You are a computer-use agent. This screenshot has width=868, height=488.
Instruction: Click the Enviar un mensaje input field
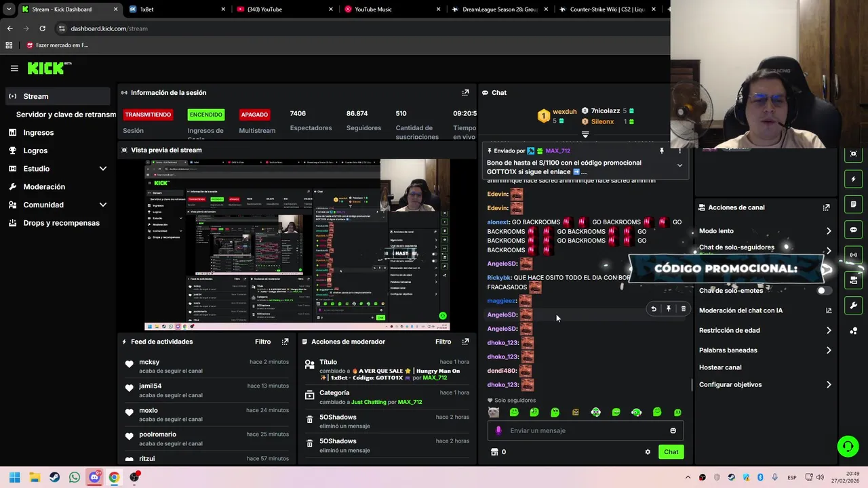point(585,430)
